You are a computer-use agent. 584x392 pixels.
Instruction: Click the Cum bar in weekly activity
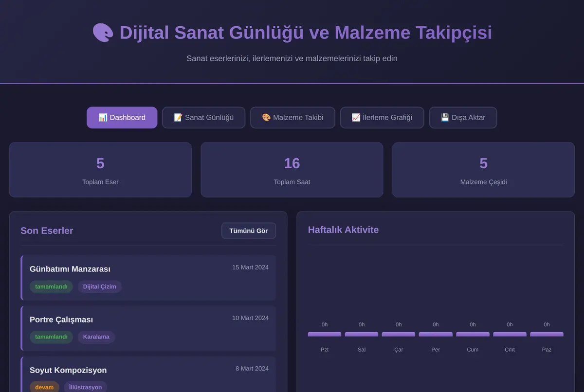473,334
